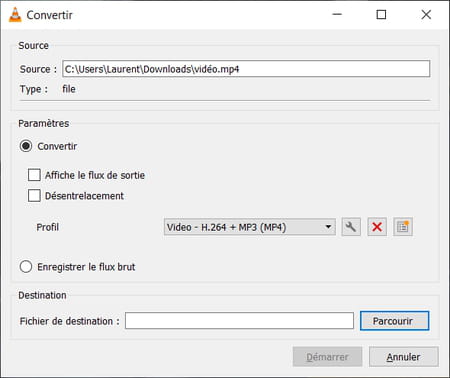Close the Convertir dialog

pos(426,14)
